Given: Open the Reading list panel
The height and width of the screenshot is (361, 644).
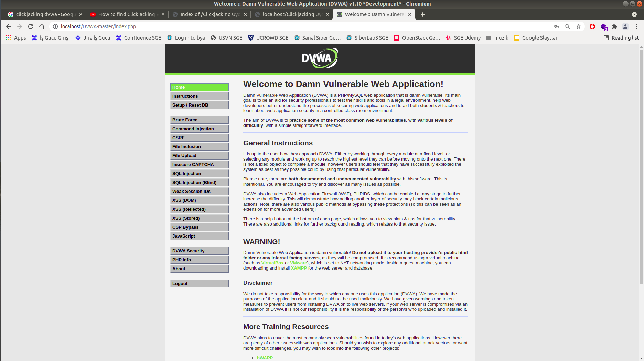Looking at the screenshot, I should (621, 38).
